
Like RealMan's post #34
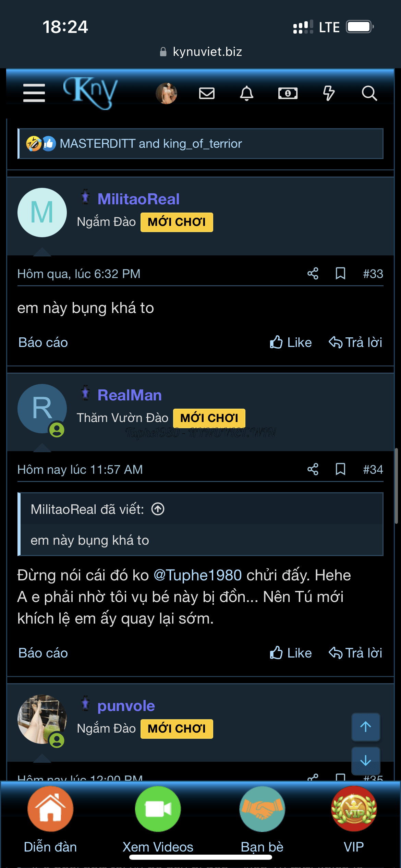[x=291, y=653]
